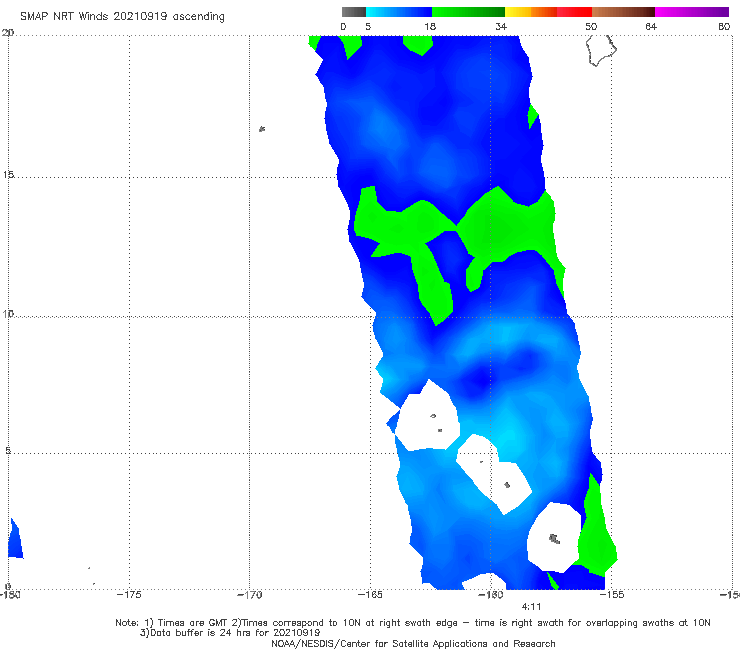Click the magenta 64-80 color bar segment
Screen dimensions: 740x650
(692, 12)
